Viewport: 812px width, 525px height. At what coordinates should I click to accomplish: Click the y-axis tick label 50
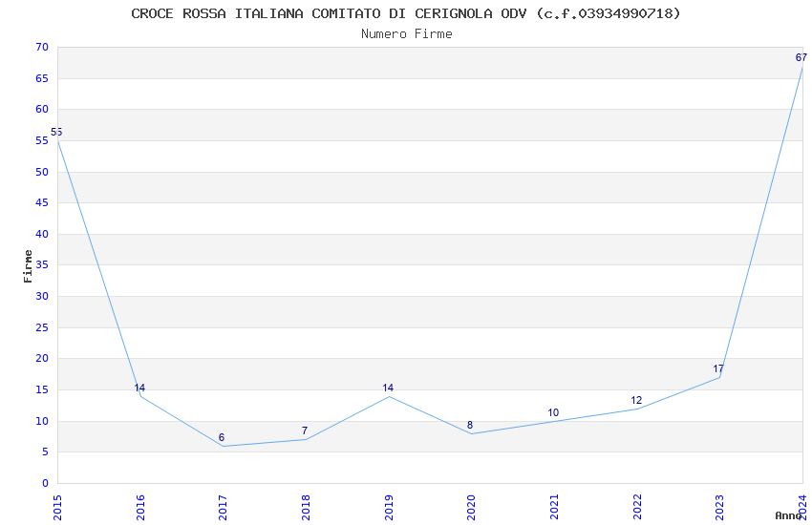[x=42, y=172]
